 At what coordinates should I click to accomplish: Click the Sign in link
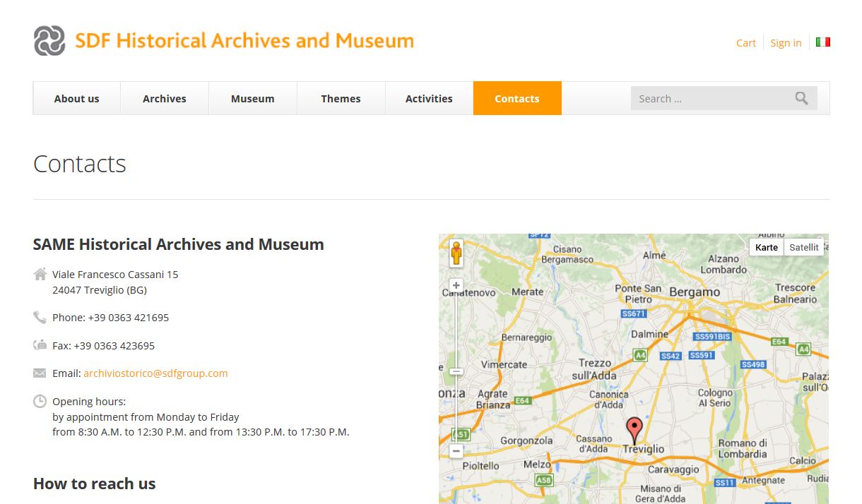[x=786, y=43]
